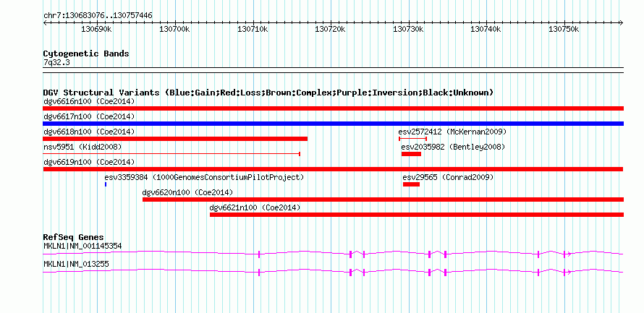
Task: Open the nsv5951 (Kidd2008) thin red line
Action: (x=171, y=154)
